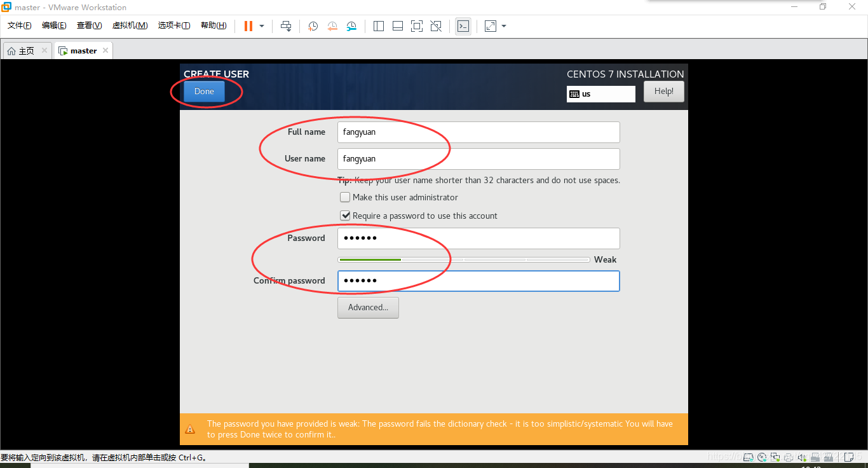This screenshot has height=468, width=868.
Task: Click the Weak strength label
Action: click(605, 259)
